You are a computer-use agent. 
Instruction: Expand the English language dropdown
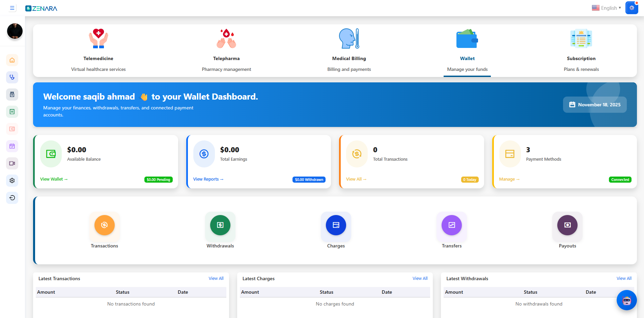[x=606, y=8]
